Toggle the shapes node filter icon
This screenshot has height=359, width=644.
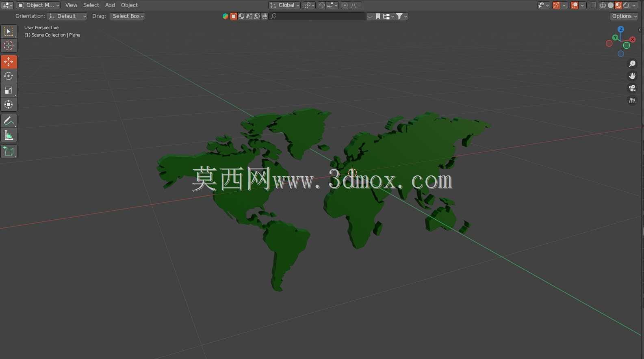click(249, 16)
